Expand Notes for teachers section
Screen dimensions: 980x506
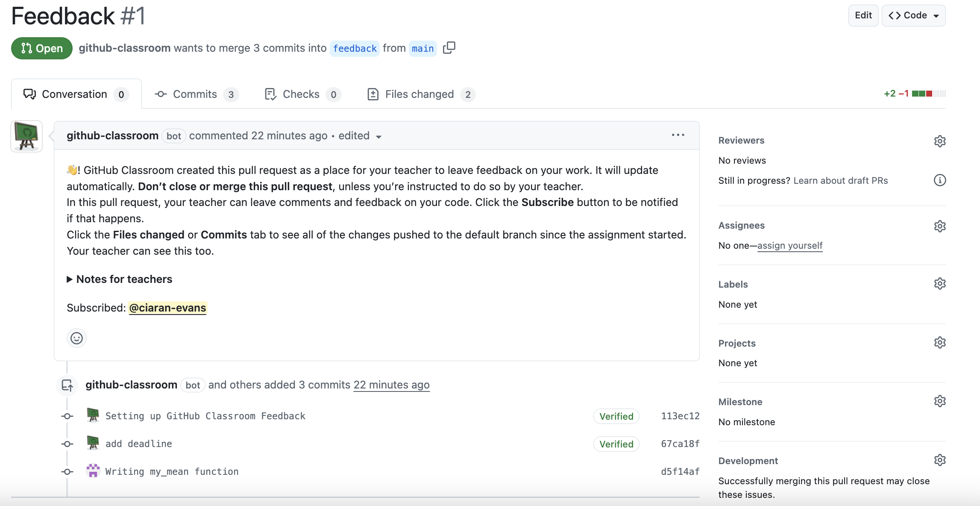coord(120,279)
